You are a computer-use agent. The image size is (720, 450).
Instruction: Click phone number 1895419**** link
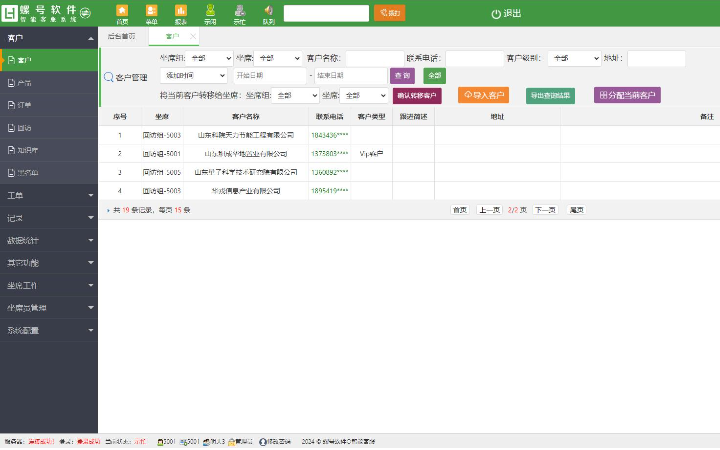[330, 191]
